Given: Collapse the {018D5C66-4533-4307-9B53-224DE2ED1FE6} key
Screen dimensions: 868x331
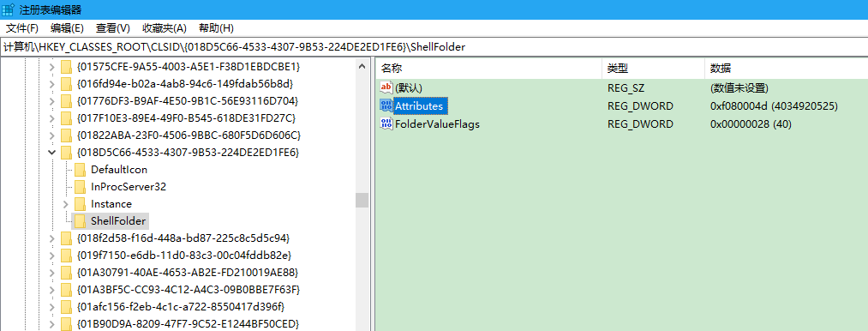Looking at the screenshot, I should click(51, 153).
